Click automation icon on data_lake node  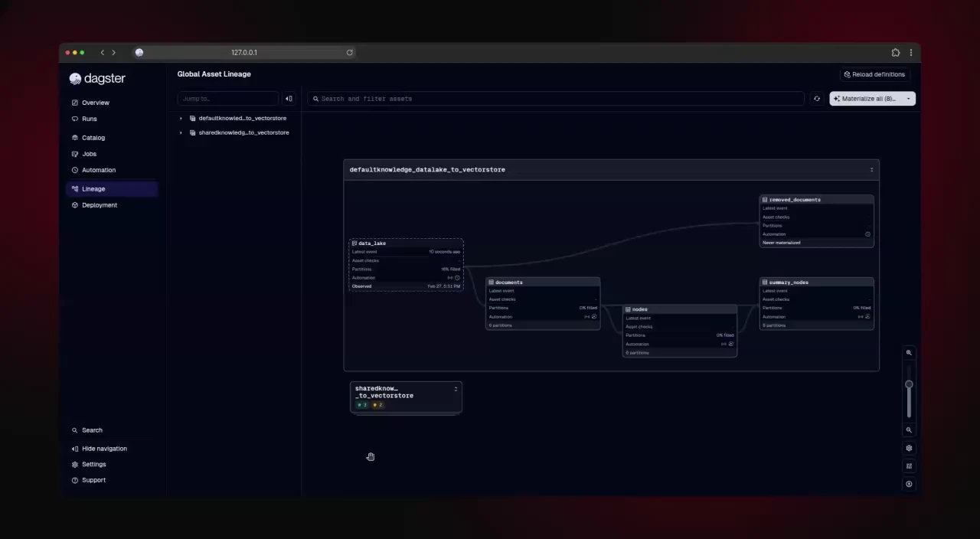tap(457, 278)
